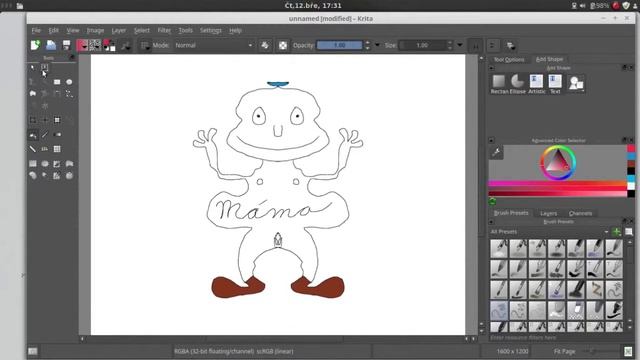The image size is (640, 360).
Task: Toggle vertical mirror mode
Action: tap(492, 45)
